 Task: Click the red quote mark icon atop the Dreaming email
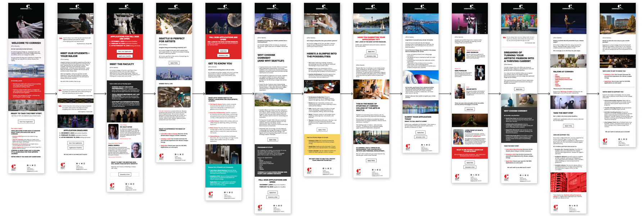click(504, 38)
